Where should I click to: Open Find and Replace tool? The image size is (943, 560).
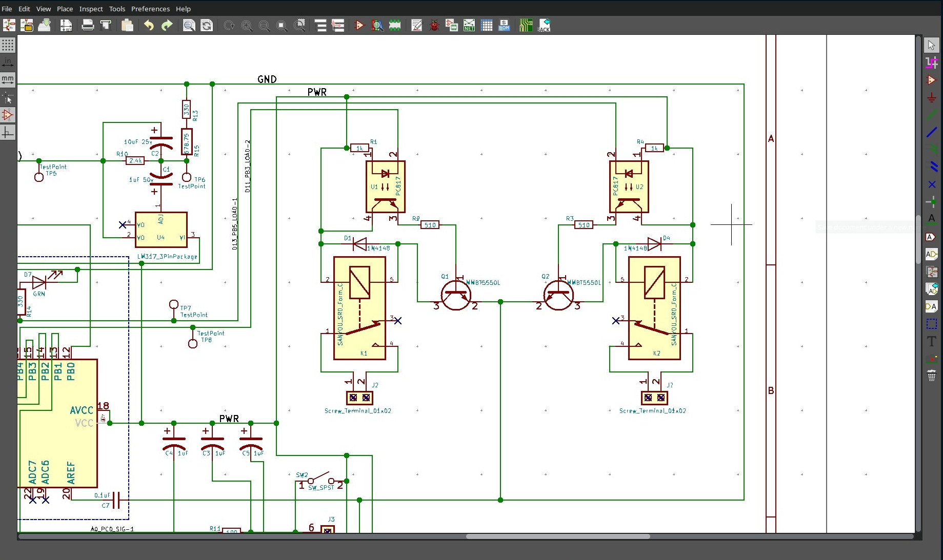point(207,25)
